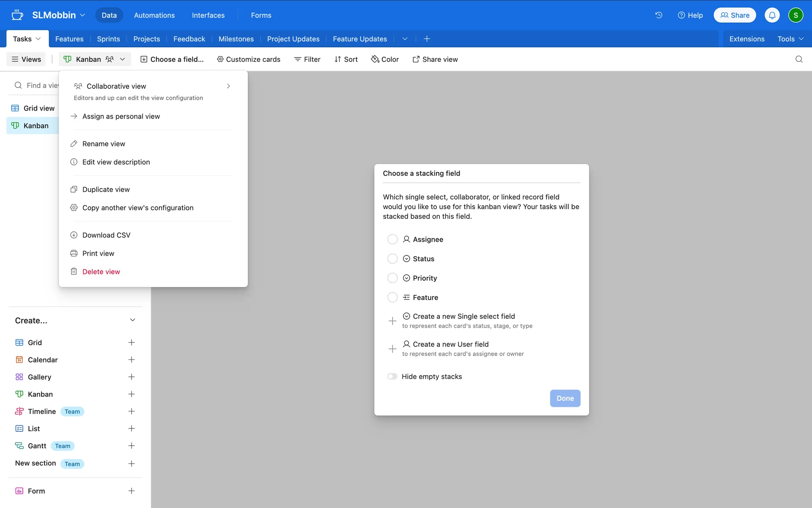Click the Delete view trash icon
The height and width of the screenshot is (508, 812).
click(x=74, y=271)
